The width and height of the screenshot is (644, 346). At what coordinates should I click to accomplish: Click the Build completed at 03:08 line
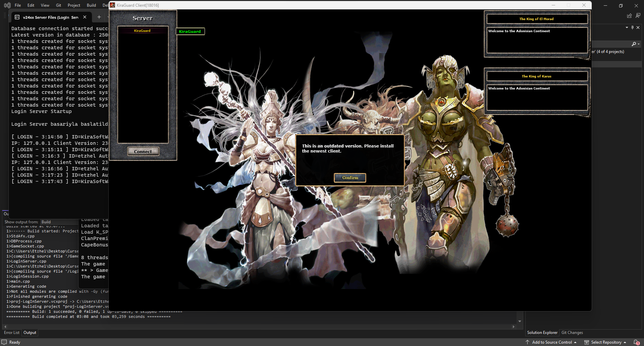coord(89,316)
